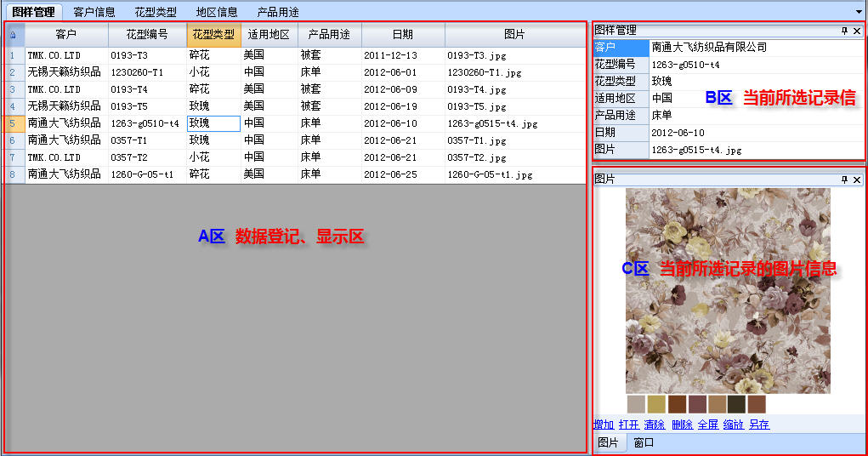Pick the olive yellow color swatch
Image resolution: width=868 pixels, height=456 pixels.
pyautogui.click(x=656, y=404)
